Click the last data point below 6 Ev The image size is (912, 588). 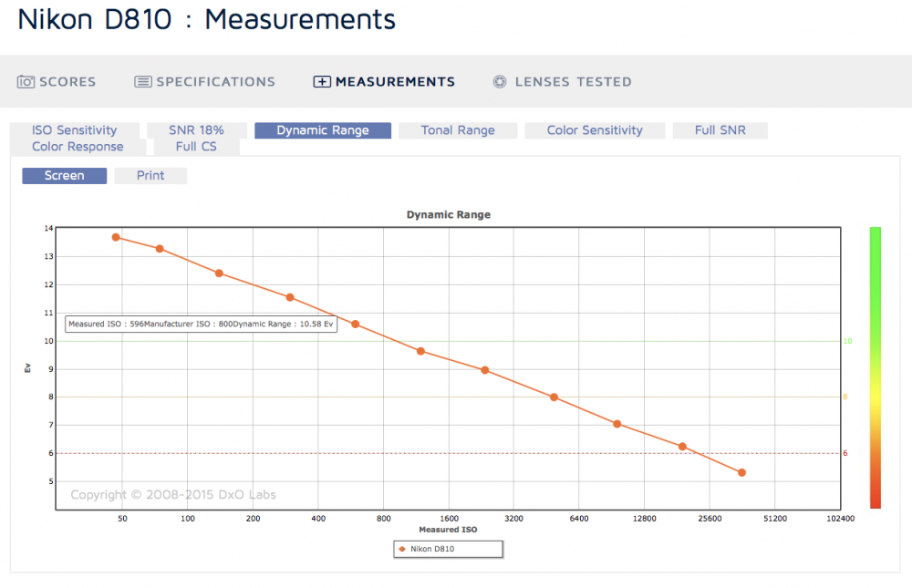coord(741,473)
